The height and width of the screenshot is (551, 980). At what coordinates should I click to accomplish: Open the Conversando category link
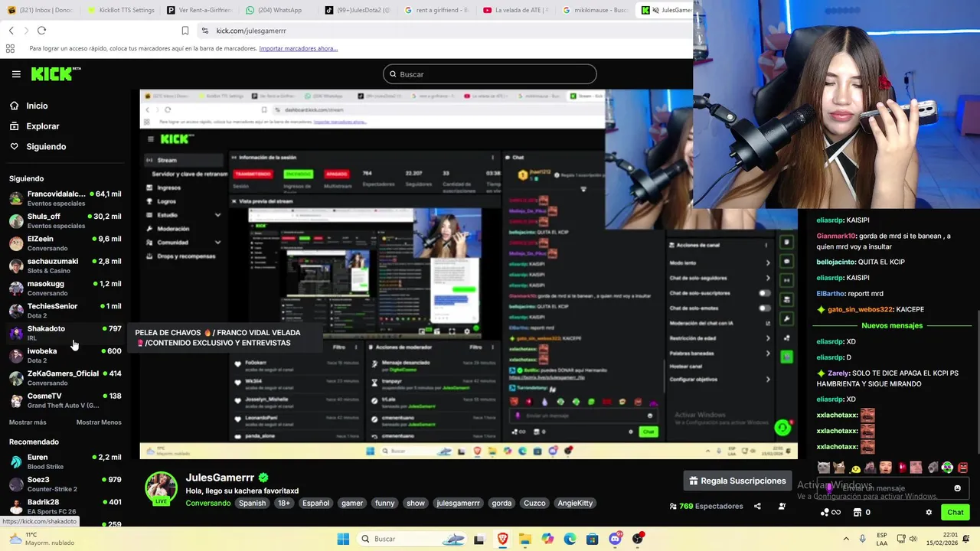point(207,503)
